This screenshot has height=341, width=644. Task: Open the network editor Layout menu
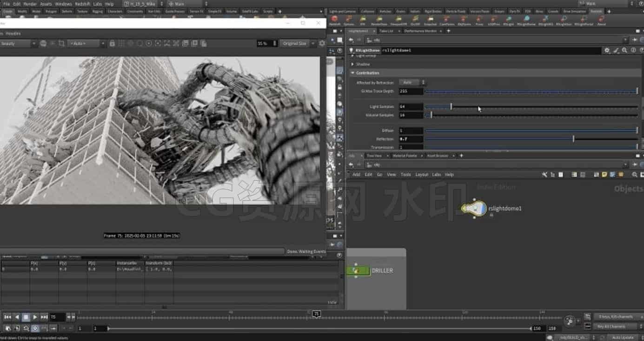[421, 175]
